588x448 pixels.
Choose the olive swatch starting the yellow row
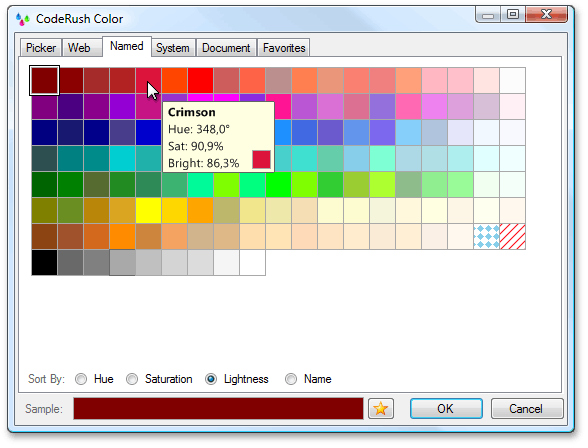tap(44, 210)
